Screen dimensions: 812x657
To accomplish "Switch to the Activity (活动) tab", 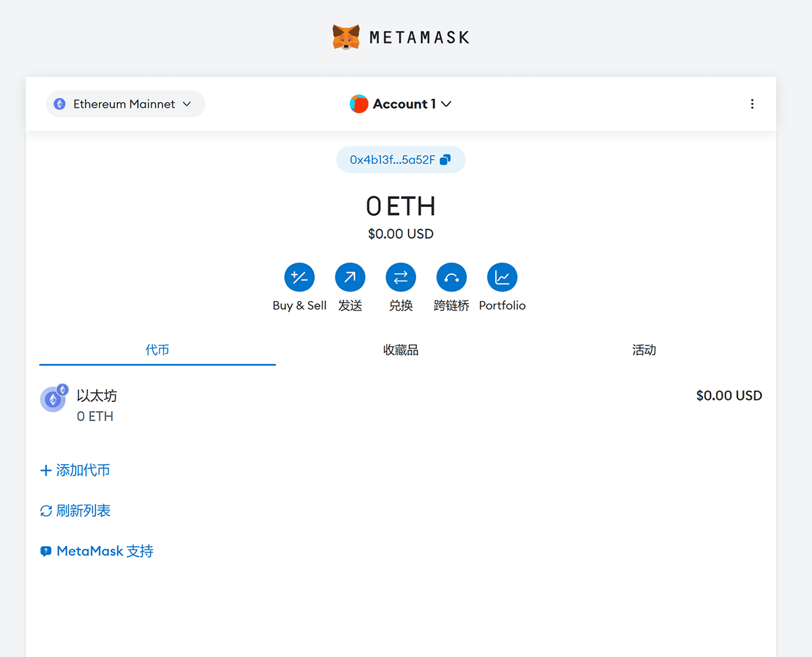I will tap(644, 350).
